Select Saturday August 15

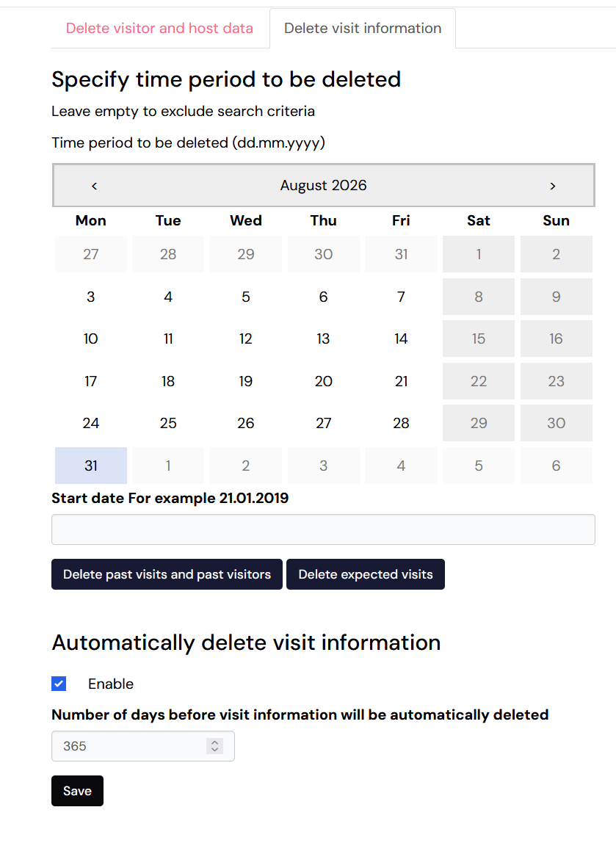coord(479,339)
